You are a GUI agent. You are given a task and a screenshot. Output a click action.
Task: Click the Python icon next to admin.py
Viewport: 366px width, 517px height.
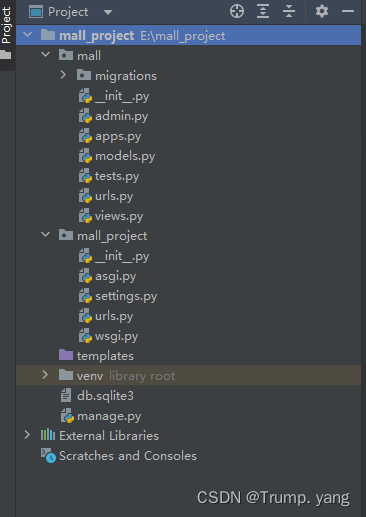[x=85, y=116]
